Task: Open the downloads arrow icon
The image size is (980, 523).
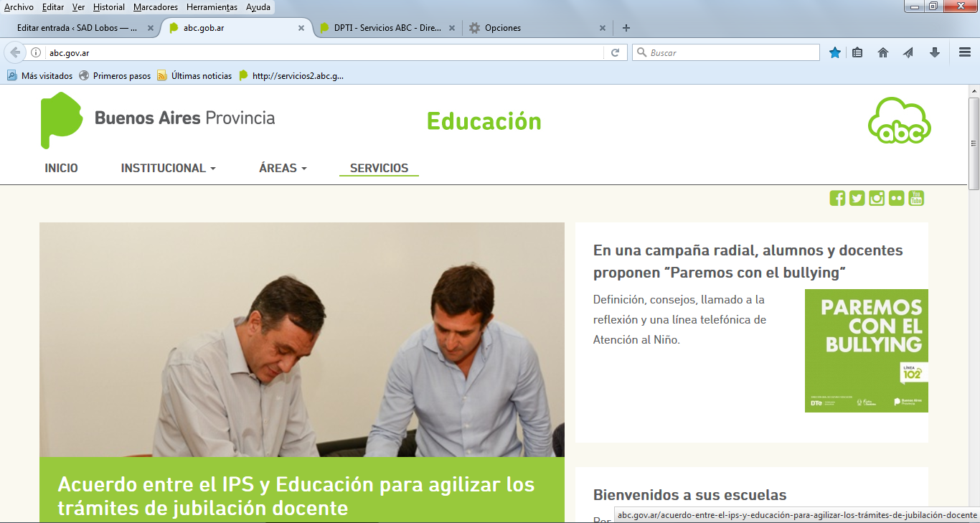Action: [934, 52]
